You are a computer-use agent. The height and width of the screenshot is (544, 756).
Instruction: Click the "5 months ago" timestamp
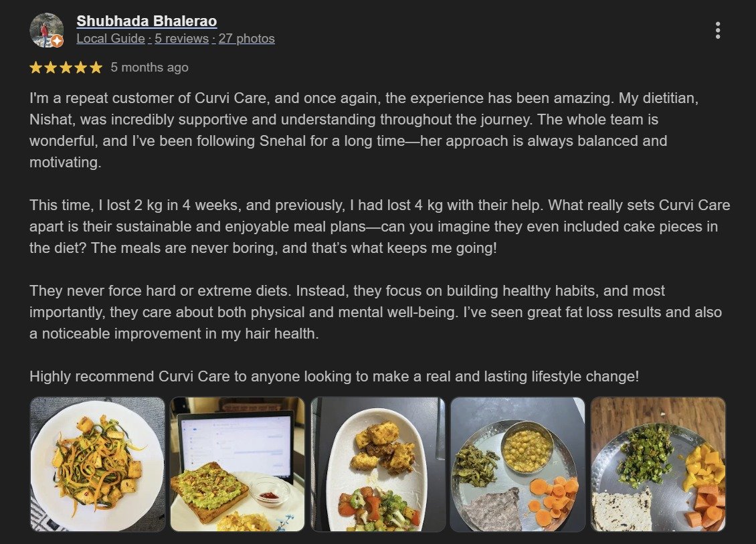(149, 68)
